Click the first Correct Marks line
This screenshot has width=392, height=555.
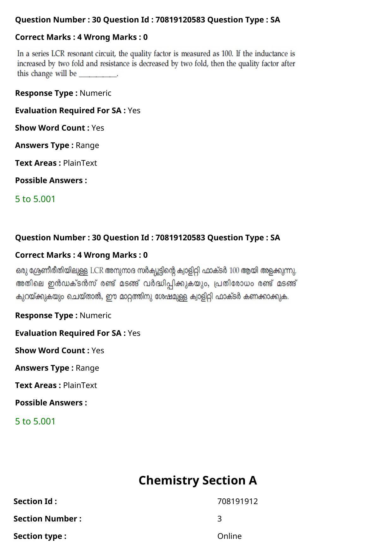click(x=81, y=37)
